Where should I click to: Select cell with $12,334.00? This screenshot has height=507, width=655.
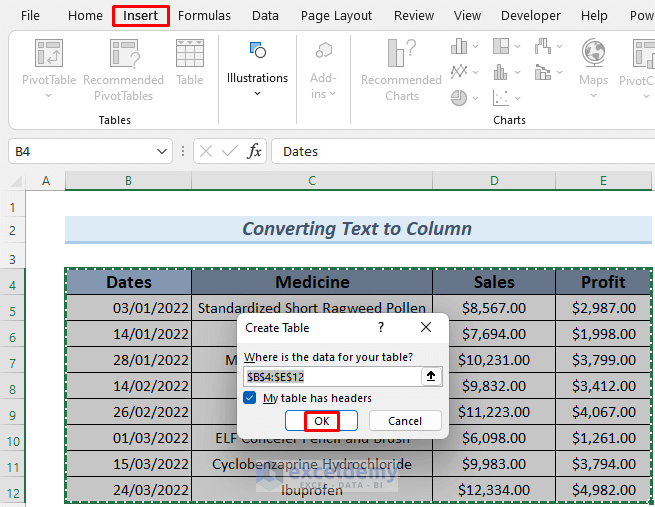click(494, 489)
